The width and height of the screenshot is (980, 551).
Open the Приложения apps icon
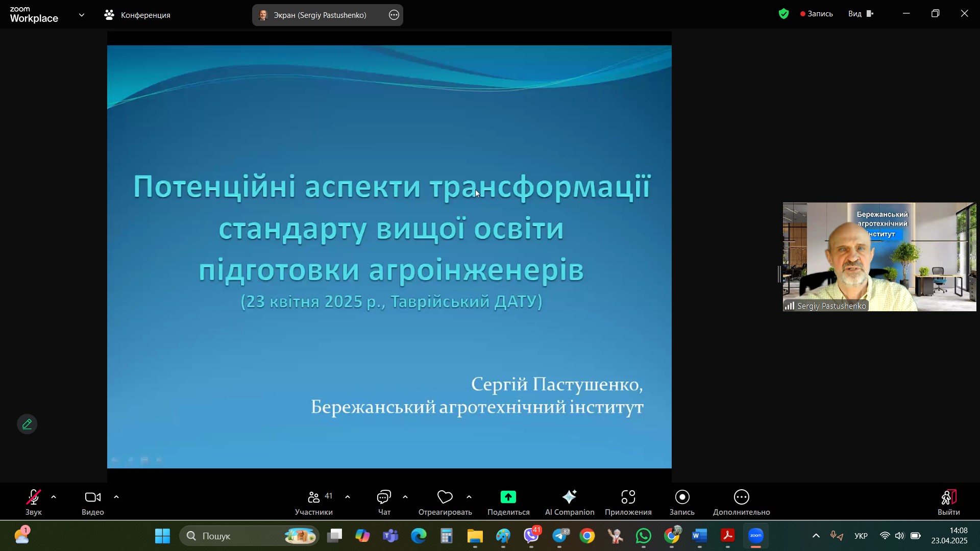tap(628, 497)
